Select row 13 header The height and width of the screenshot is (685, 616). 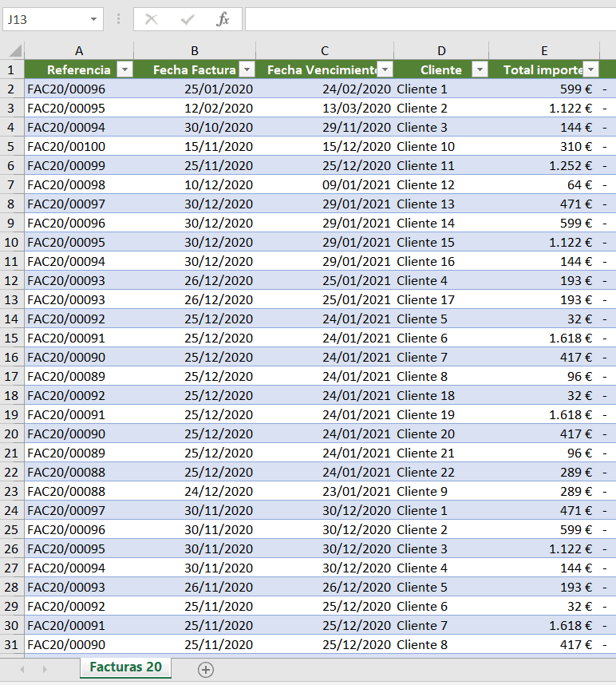pos(12,299)
